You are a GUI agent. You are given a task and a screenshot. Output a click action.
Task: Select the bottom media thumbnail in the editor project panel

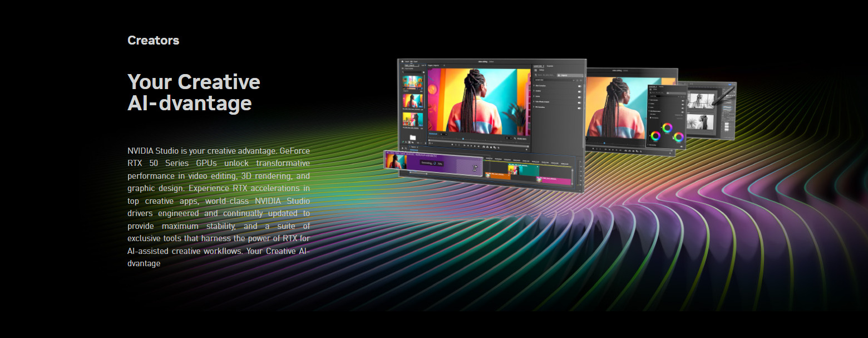click(x=413, y=120)
